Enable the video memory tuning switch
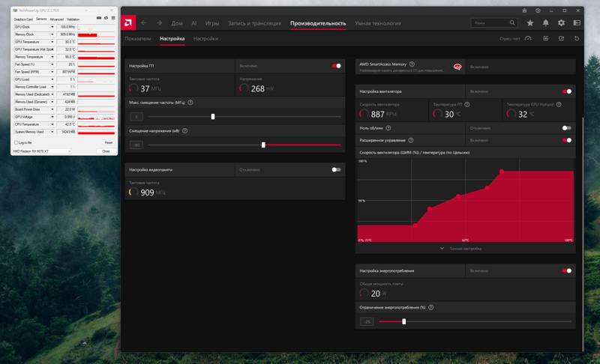This screenshot has width=600, height=364. pos(336,169)
